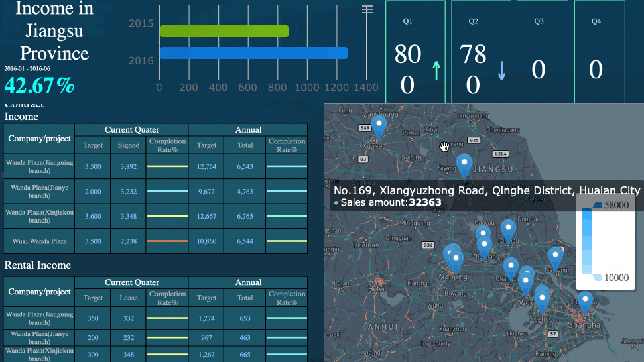Click the blue down arrow in Q2
The height and width of the screenshot is (362, 644).
501,70
